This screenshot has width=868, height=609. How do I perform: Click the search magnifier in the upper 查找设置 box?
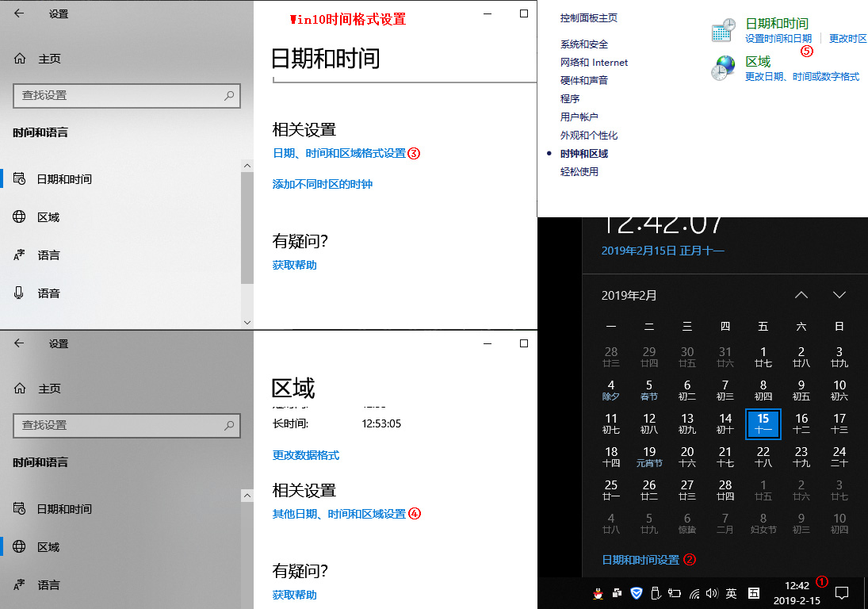(228, 96)
